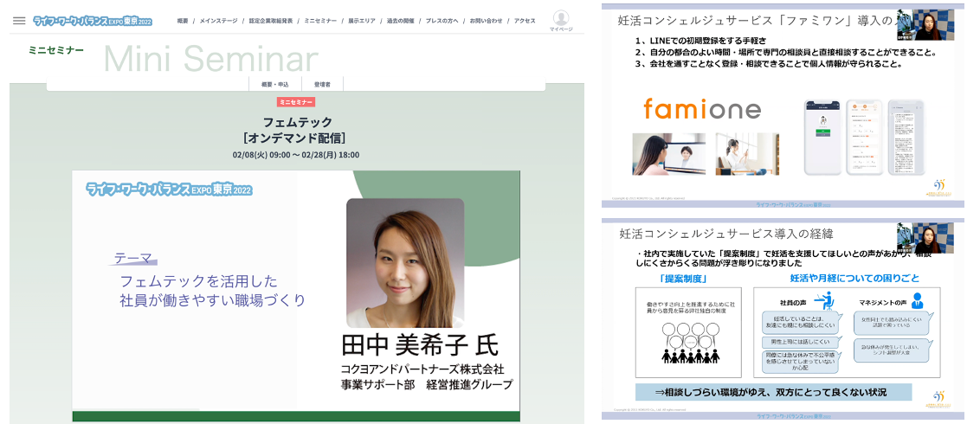The image size is (980, 424).
Task: Click the フェムテック seminar title text
Action: point(297,122)
